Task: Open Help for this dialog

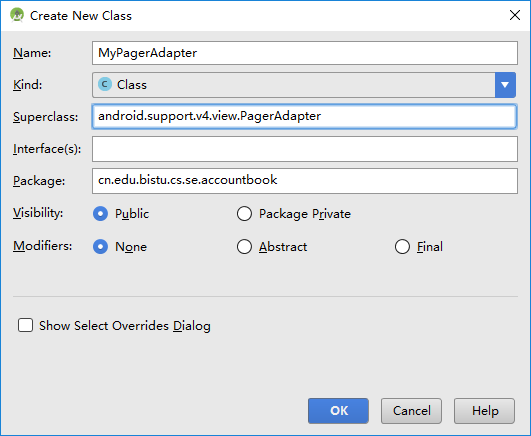Action: [485, 411]
